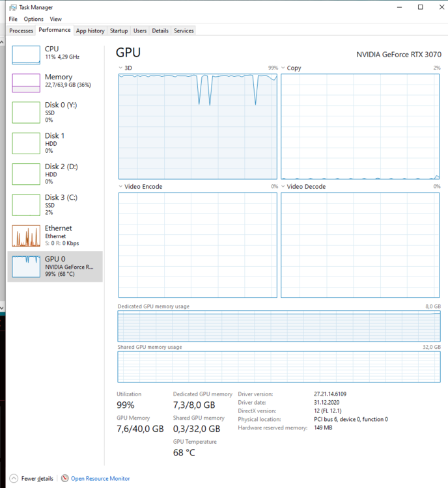Click the Dedicated GPU memory usage graph
Viewport: 448px width, 488px height.
pyautogui.click(x=279, y=326)
